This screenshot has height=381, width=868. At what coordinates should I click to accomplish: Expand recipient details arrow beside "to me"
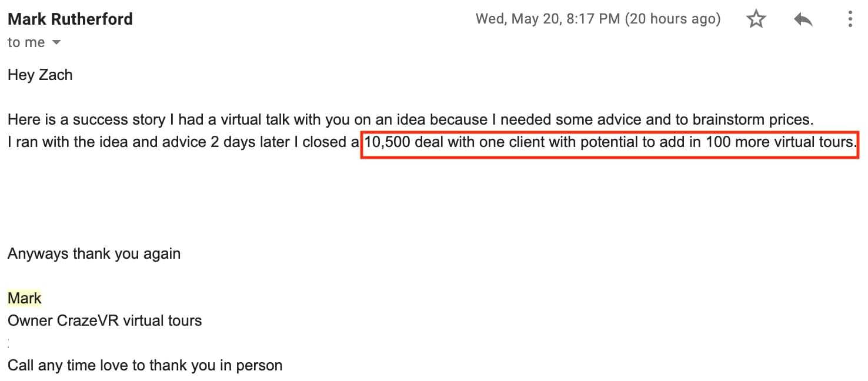point(56,42)
